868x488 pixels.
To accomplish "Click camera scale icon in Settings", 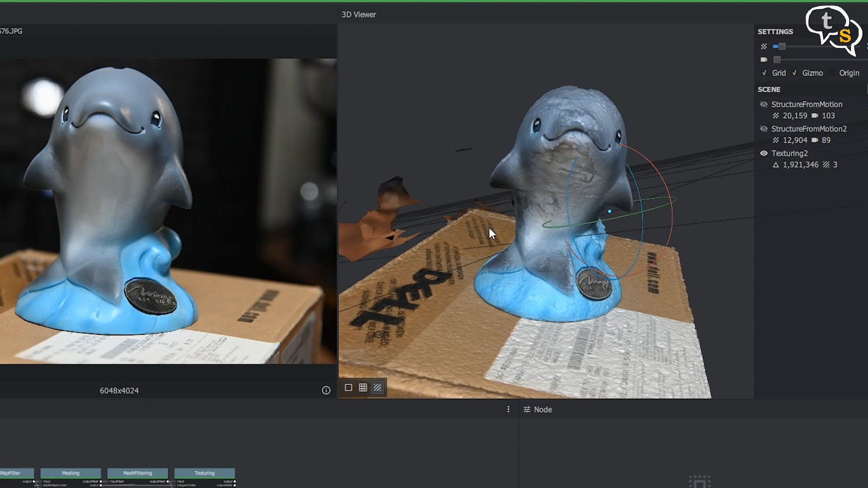I will coord(764,60).
